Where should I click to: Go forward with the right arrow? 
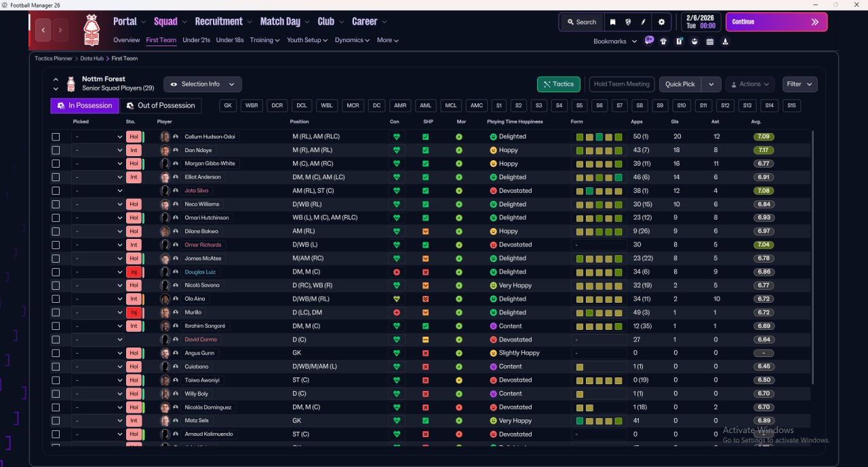pyautogui.click(x=60, y=30)
